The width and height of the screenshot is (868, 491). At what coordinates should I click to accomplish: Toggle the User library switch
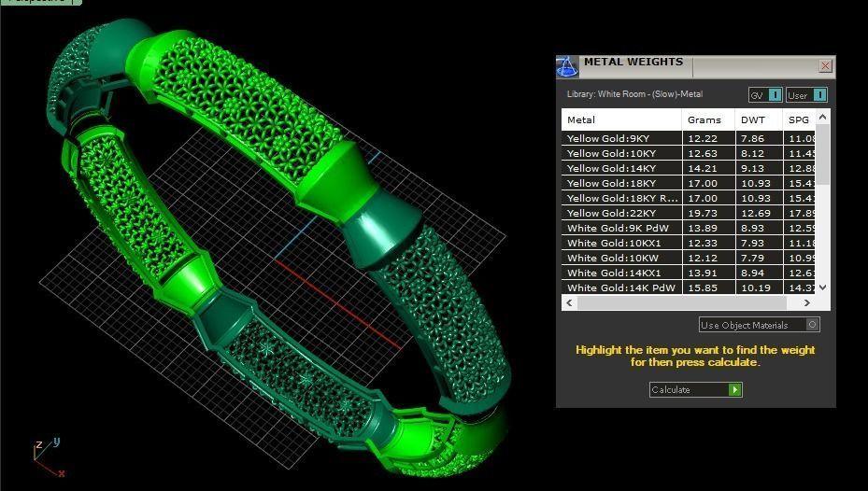coord(806,95)
